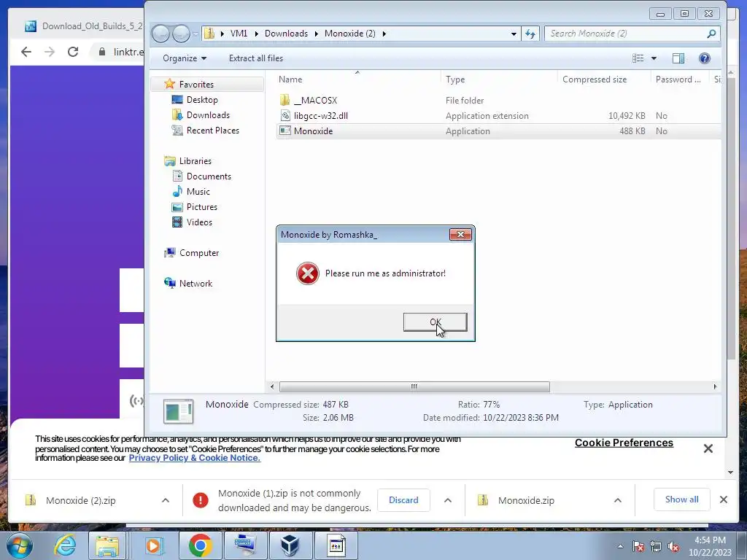Viewport: 747px width, 560px height.
Task: Open Pictures library
Action: 202,206
